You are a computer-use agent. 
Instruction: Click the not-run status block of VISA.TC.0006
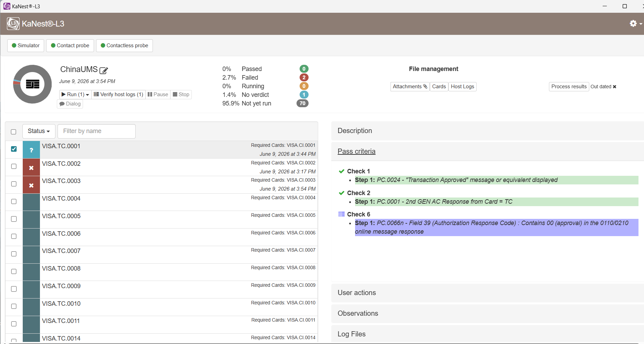pyautogui.click(x=31, y=237)
